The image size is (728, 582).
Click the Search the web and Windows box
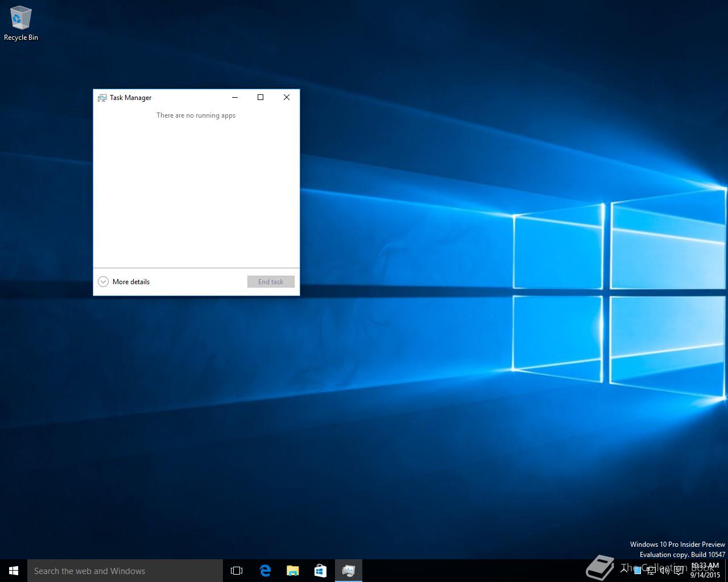click(125, 571)
